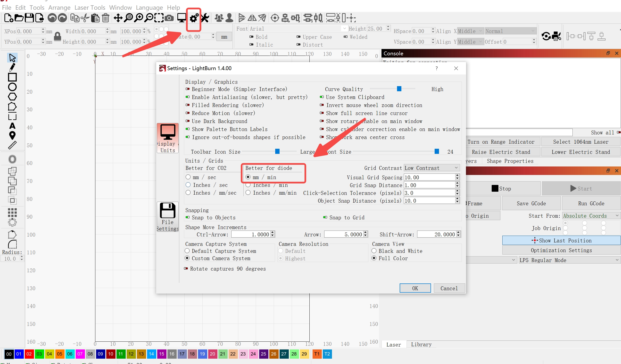Select the arrow Select tool

(12, 58)
